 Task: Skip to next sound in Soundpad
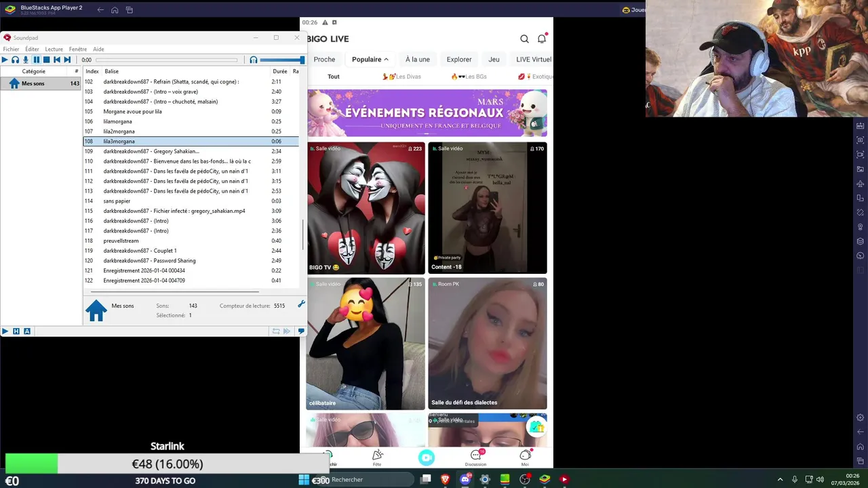(x=67, y=60)
